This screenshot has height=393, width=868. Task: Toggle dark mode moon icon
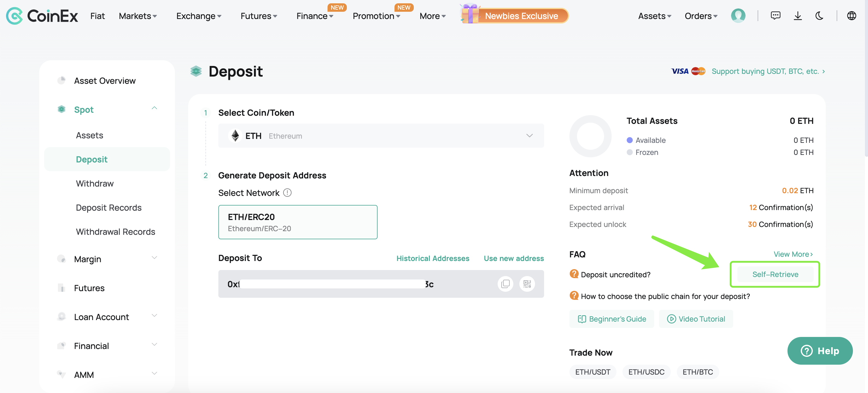(819, 15)
